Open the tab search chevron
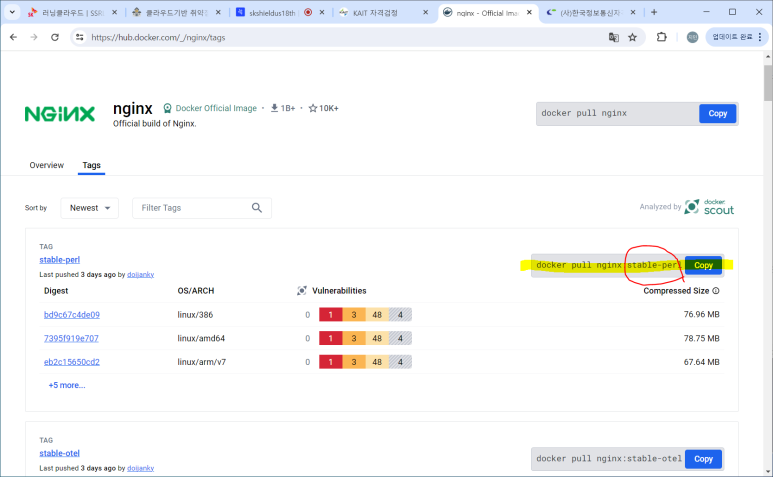Viewport: 773px width, 477px height. tap(12, 12)
